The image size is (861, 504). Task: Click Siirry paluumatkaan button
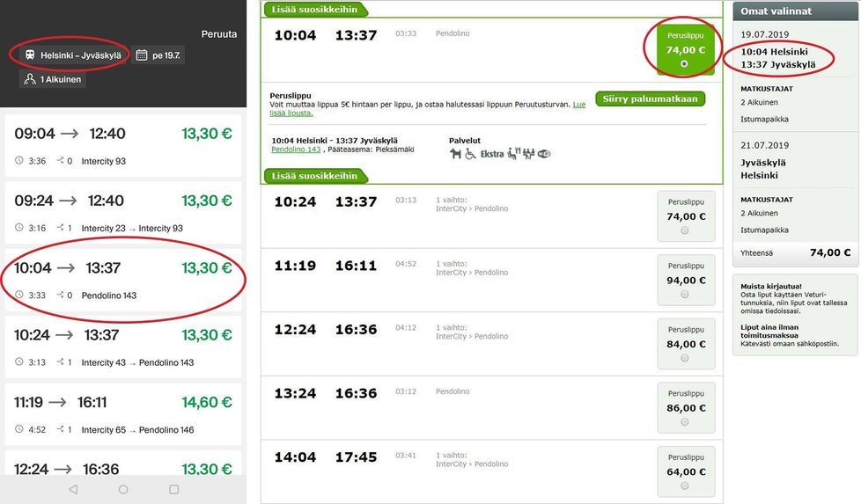(x=650, y=99)
